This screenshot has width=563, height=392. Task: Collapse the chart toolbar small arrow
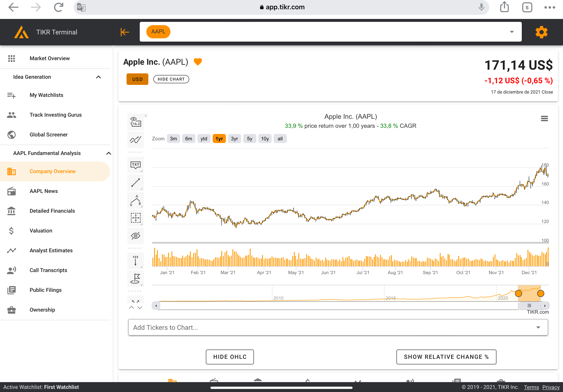pos(146,116)
